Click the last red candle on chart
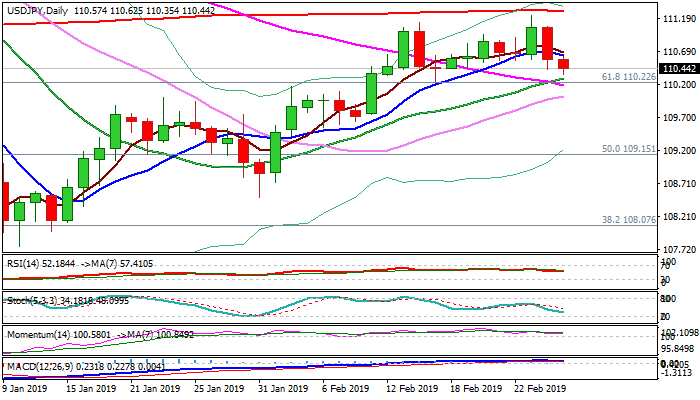 click(x=564, y=66)
